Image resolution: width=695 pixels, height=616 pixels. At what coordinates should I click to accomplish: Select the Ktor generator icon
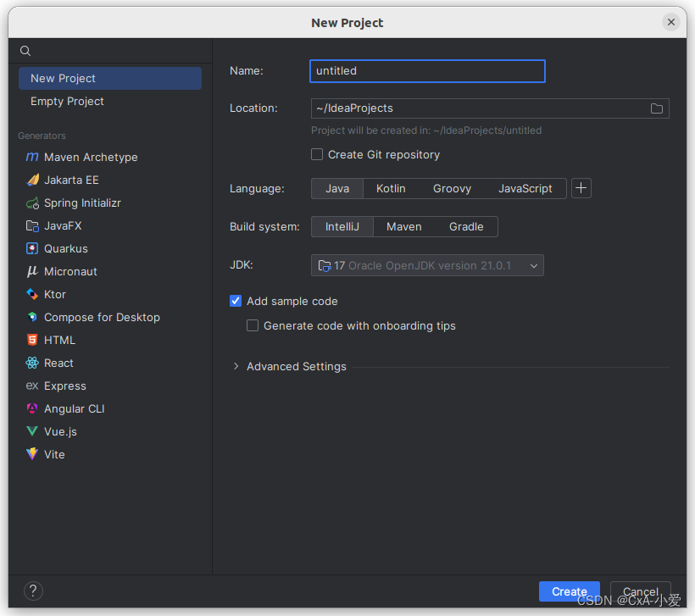click(32, 294)
